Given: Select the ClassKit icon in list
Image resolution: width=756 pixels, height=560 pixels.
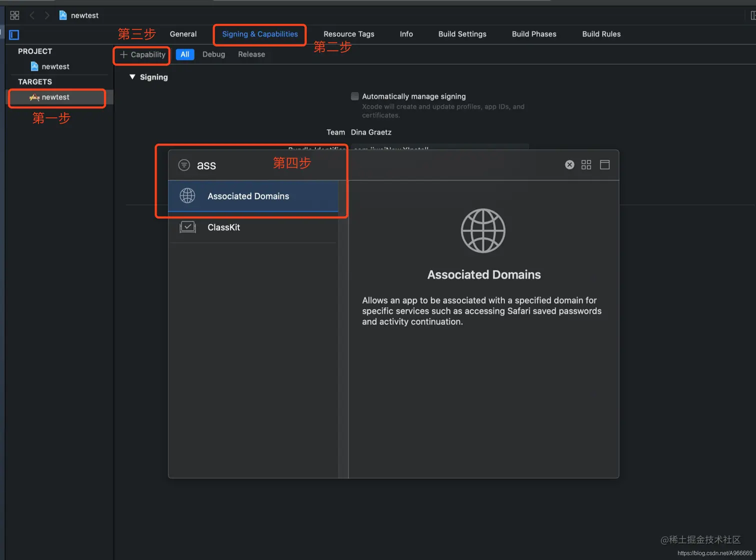Looking at the screenshot, I should click(187, 227).
